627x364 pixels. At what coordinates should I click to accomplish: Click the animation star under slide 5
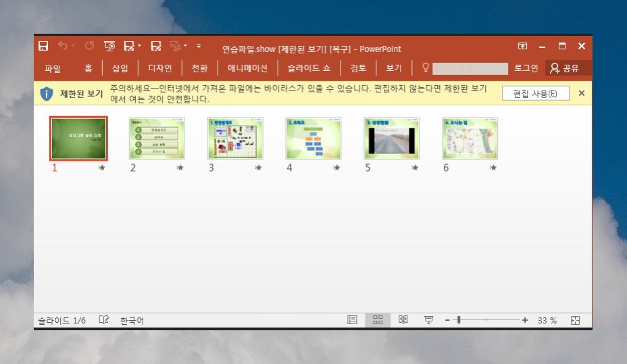415,167
